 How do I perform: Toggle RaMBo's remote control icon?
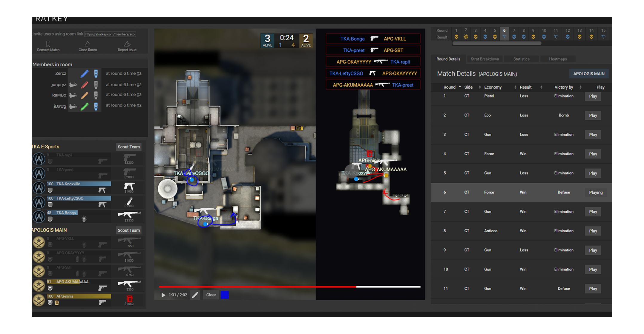pos(96,95)
